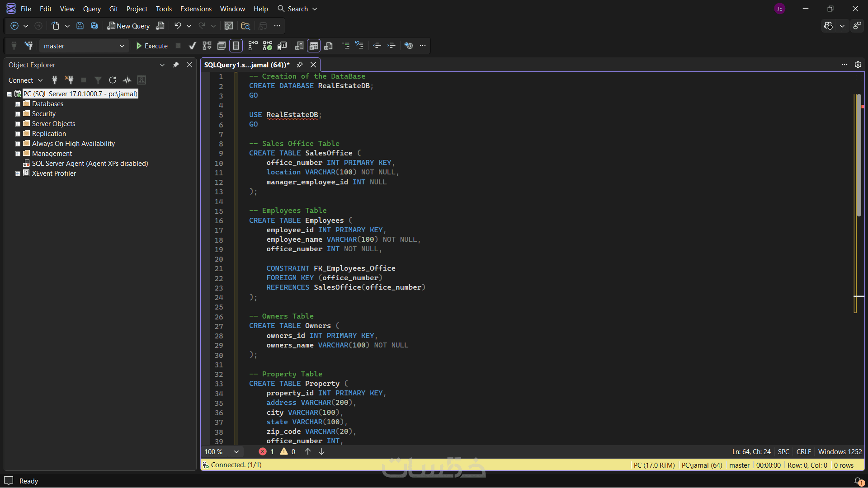Refresh the Object Explorer tree
Viewport: 868px width, 488px height.
[113, 80]
